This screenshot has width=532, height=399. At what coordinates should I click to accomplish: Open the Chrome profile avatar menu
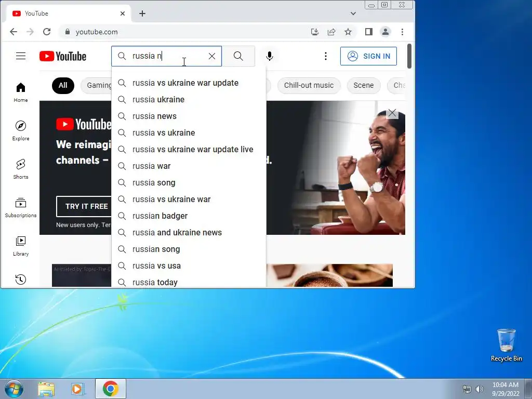coord(385,32)
